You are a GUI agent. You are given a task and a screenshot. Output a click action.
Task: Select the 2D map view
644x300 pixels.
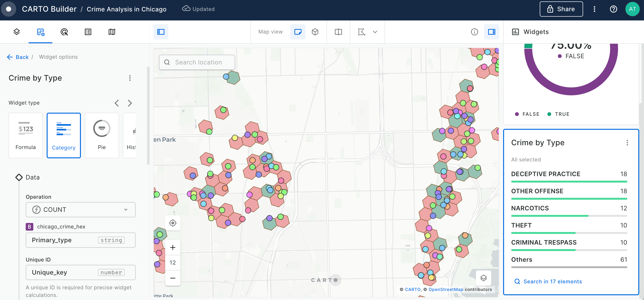[x=298, y=32]
